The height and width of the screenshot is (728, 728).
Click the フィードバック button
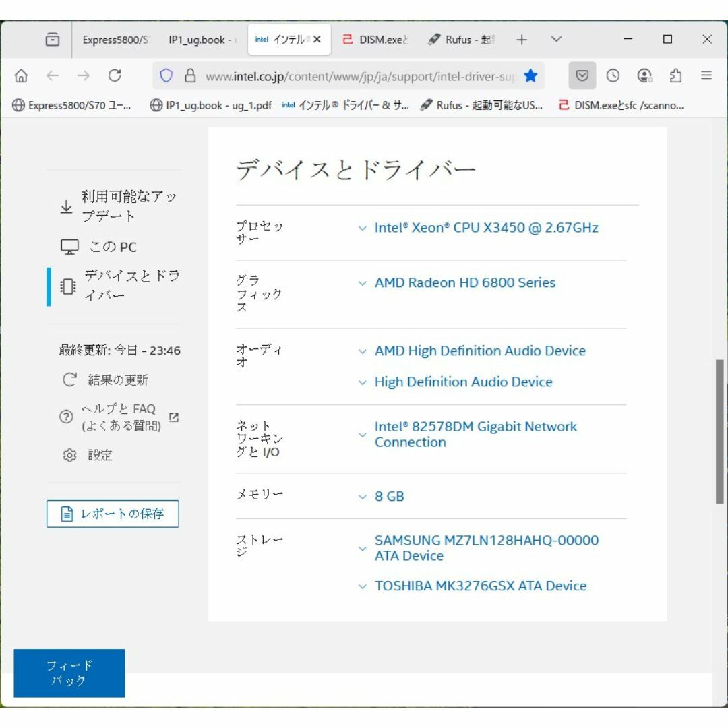pyautogui.click(x=69, y=673)
